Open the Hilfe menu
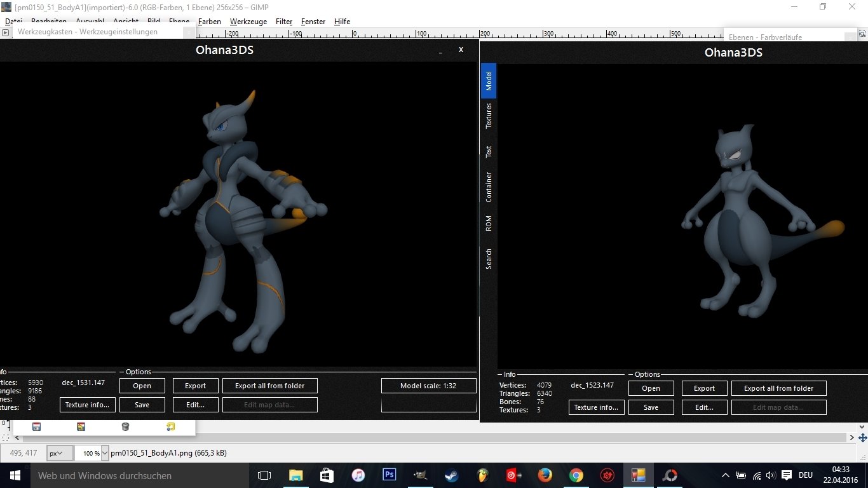The height and width of the screenshot is (488, 868). [x=342, y=22]
